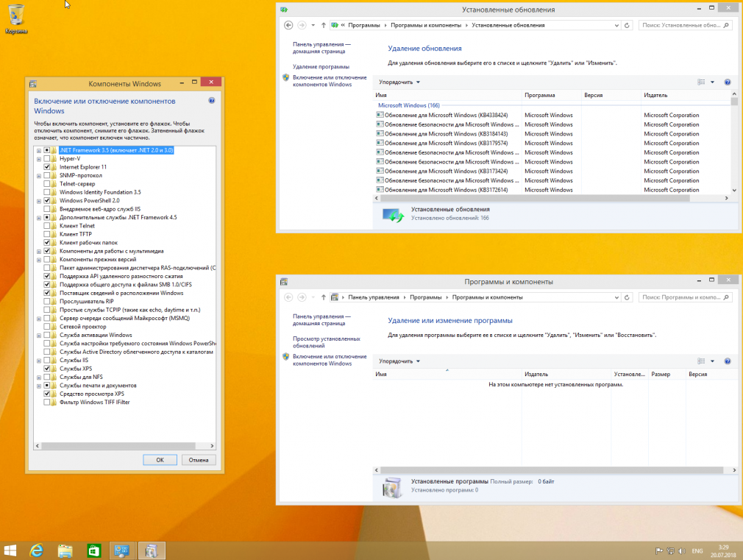743x560 pixels.
Task: Open File Explorer from taskbar
Action: coord(65,550)
